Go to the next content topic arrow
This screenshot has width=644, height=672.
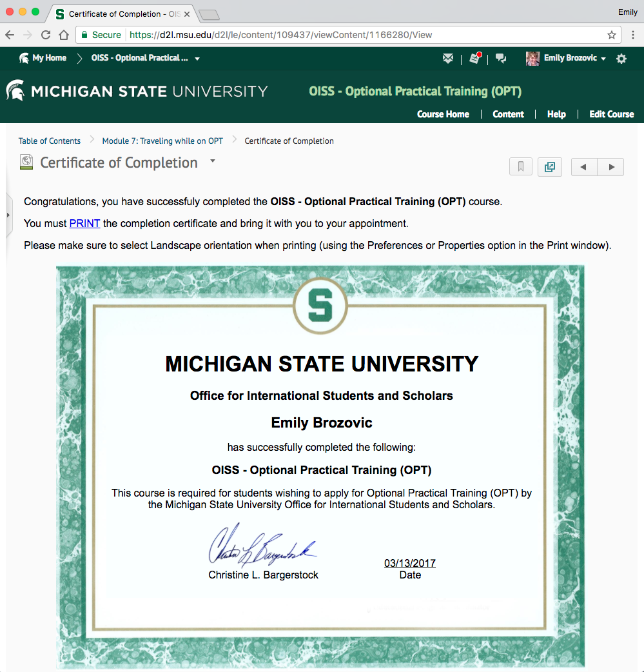point(610,167)
